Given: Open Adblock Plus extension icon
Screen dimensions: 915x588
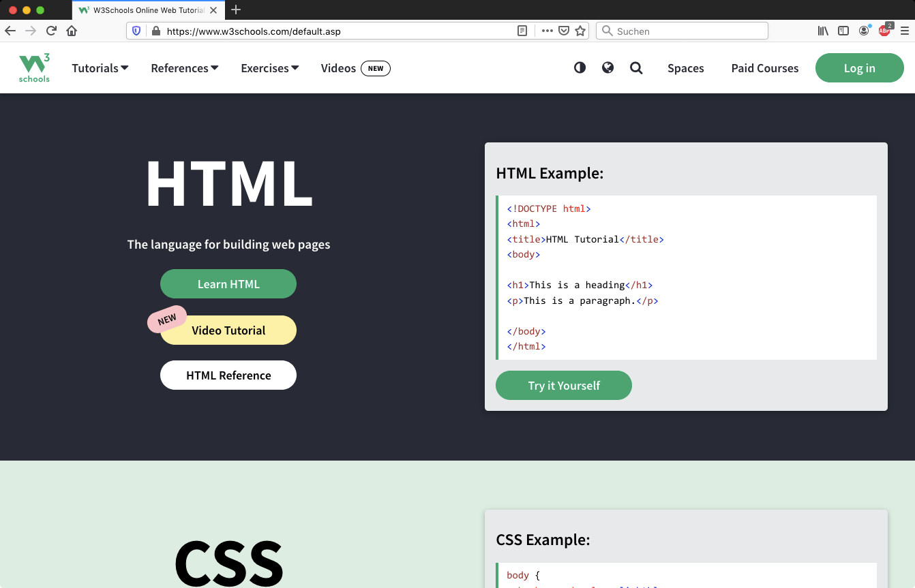Looking at the screenshot, I should point(885,30).
